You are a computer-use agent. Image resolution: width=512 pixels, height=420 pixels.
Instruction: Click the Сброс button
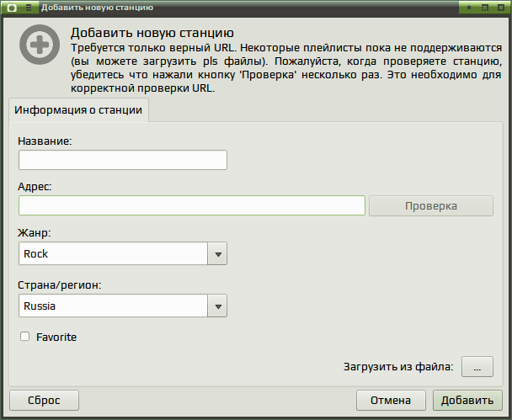click(x=44, y=400)
